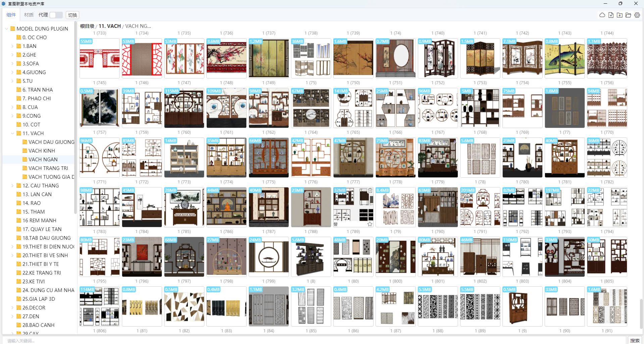The width and height of the screenshot is (644, 344).
Task: Click the add new file icon
Action: point(611,15)
